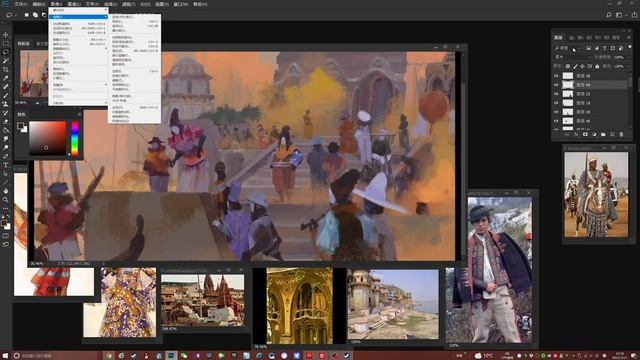Toggle the eye icon of the fourth layer
The height and width of the screenshot is (360, 640).
tap(556, 103)
